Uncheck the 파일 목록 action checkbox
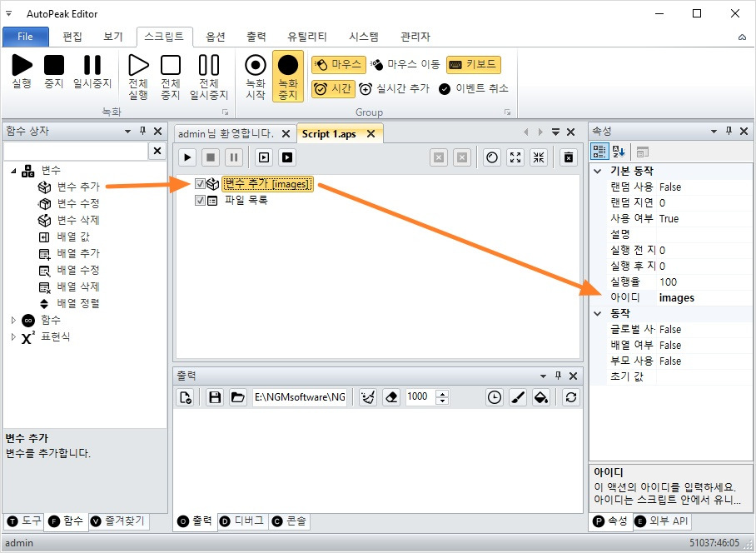This screenshot has width=756, height=553. pos(200,200)
